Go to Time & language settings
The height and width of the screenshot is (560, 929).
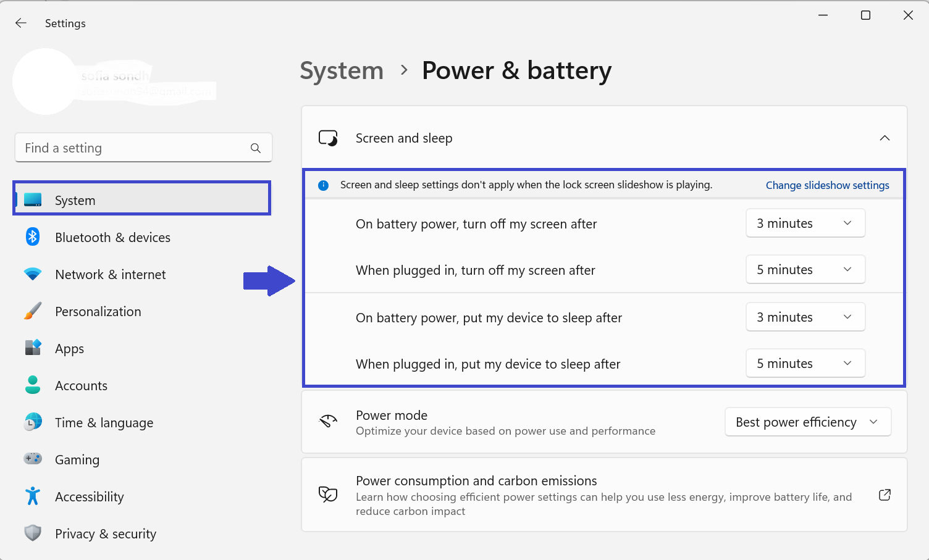pos(104,423)
